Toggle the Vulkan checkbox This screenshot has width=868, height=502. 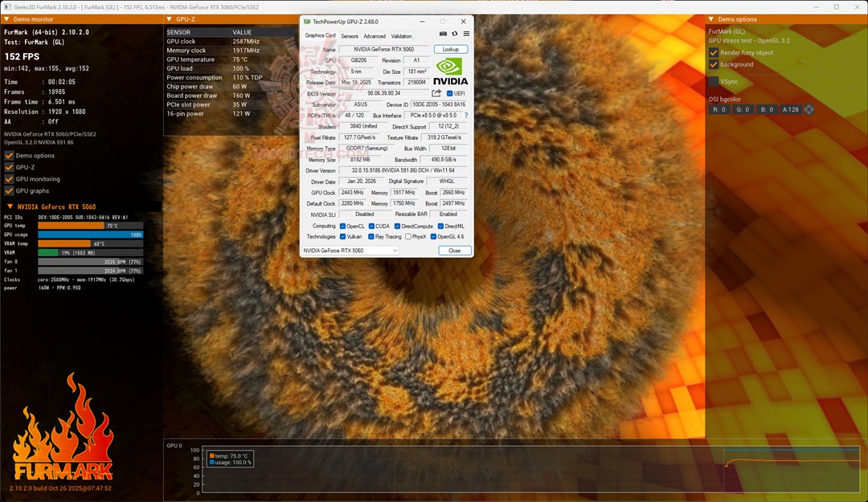click(x=342, y=237)
